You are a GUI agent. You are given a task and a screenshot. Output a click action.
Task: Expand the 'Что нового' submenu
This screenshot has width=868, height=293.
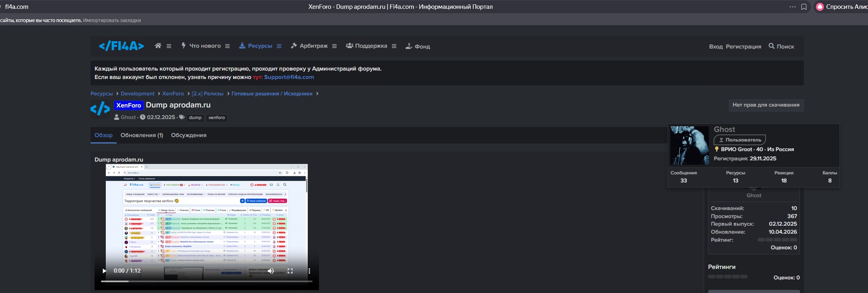227,46
